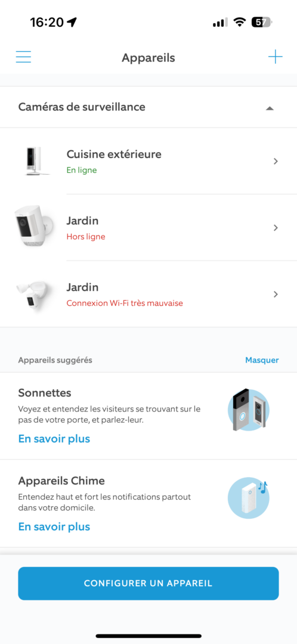
Task: Tap the plus icon to add device
Action: (x=275, y=57)
